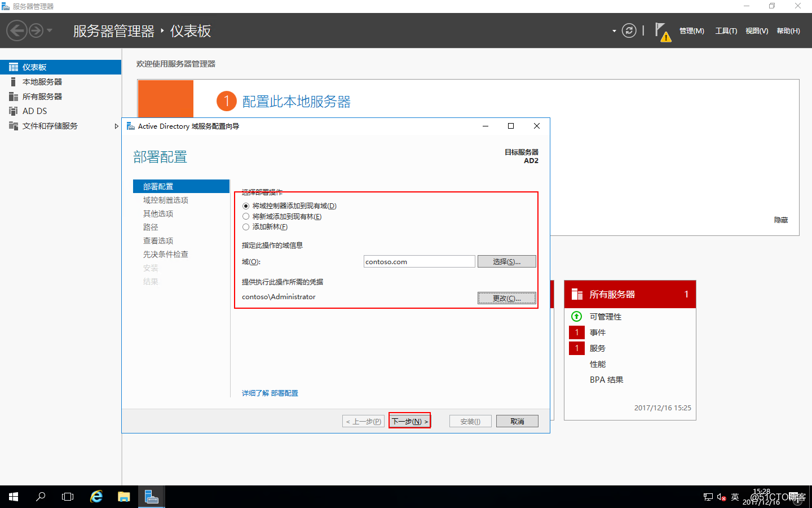Open Task View from the taskbar
Image resolution: width=812 pixels, height=508 pixels.
click(68, 497)
